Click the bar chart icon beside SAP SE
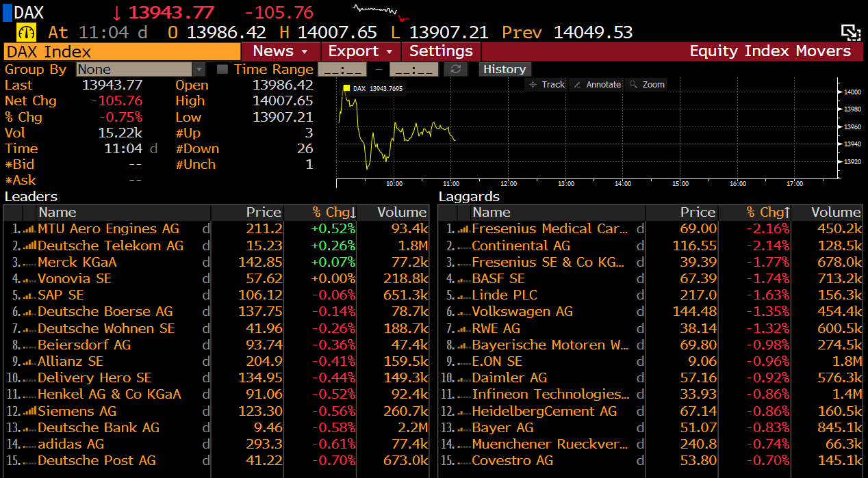The image size is (868, 478). click(29, 295)
